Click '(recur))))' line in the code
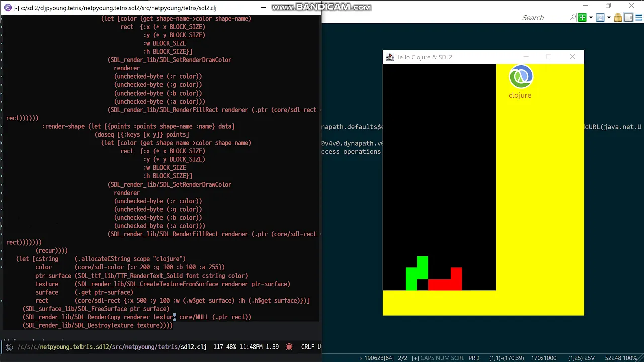The height and width of the screenshot is (362, 644). [51, 250]
